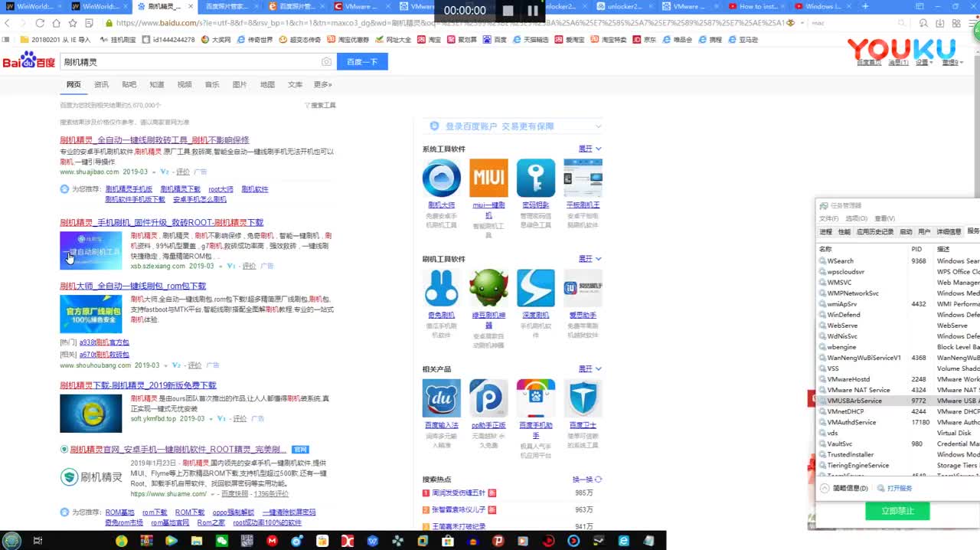The height and width of the screenshot is (550, 980).
Task: Click the 百度一下 search button
Action: 362,61
